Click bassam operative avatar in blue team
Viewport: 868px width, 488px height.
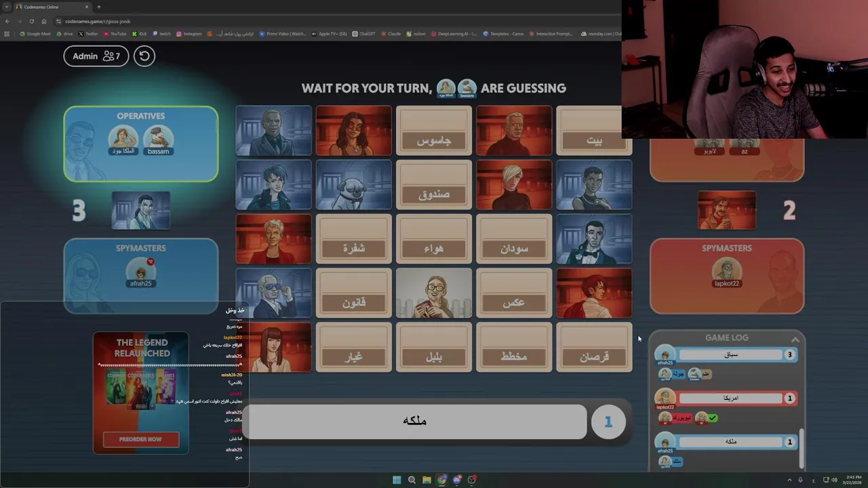pos(158,140)
